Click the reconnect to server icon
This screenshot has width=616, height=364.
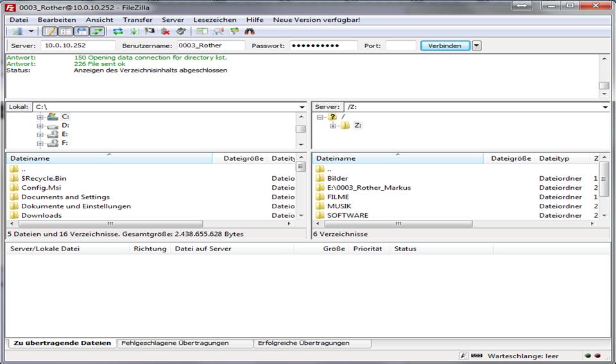(x=181, y=31)
